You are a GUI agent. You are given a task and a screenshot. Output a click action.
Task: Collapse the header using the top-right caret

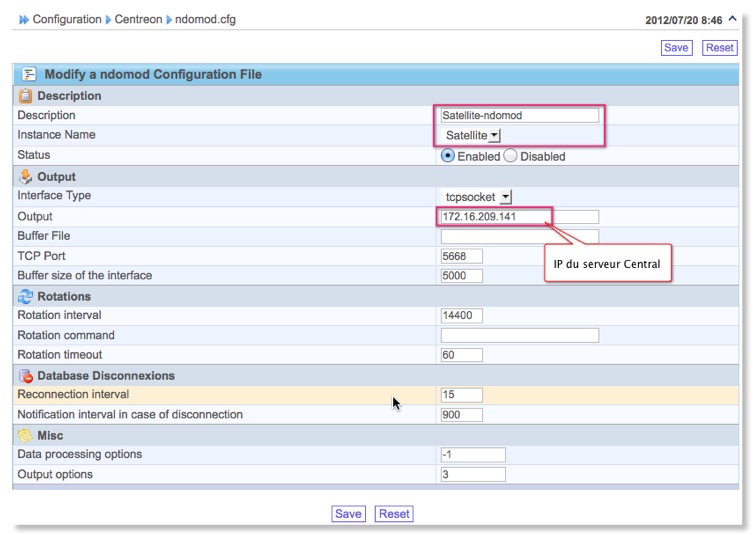coord(732,19)
